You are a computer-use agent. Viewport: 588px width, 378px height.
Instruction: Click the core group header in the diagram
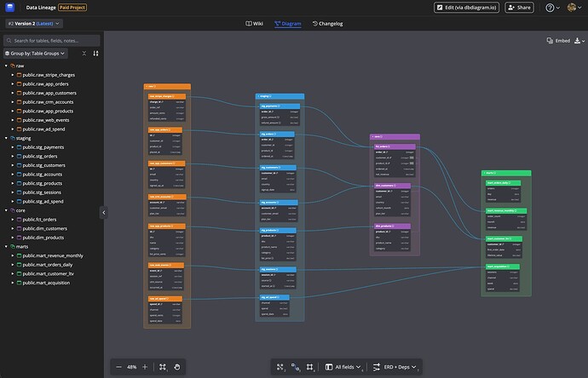[395, 137]
